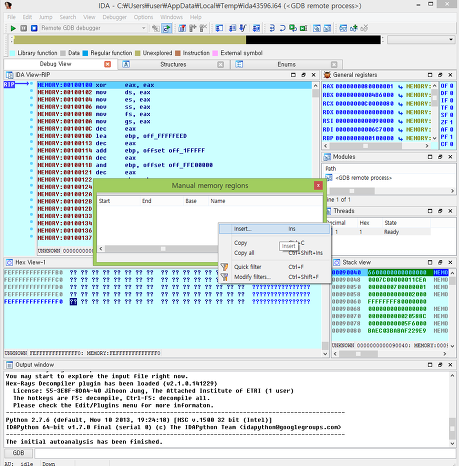Image resolution: width=459 pixels, height=466 pixels.
Task: Click the Step into toolbar icon
Action: tap(272, 28)
